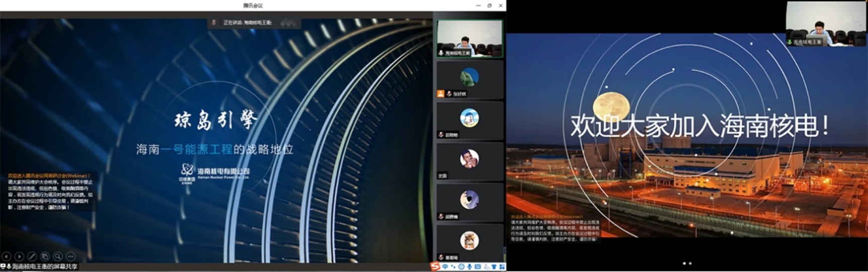The width and height of the screenshot is (868, 272).
Task: Click the microphone icon in input toolbar
Action: 469,266
